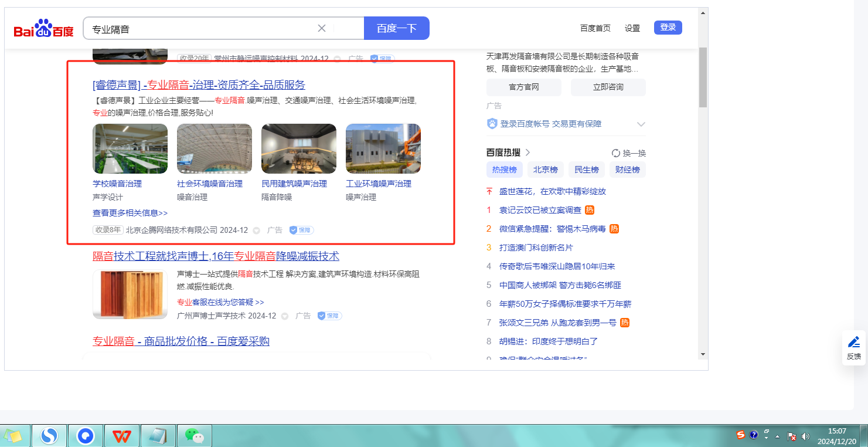
Task: Click the volume speaker icon in tray
Action: click(x=805, y=436)
